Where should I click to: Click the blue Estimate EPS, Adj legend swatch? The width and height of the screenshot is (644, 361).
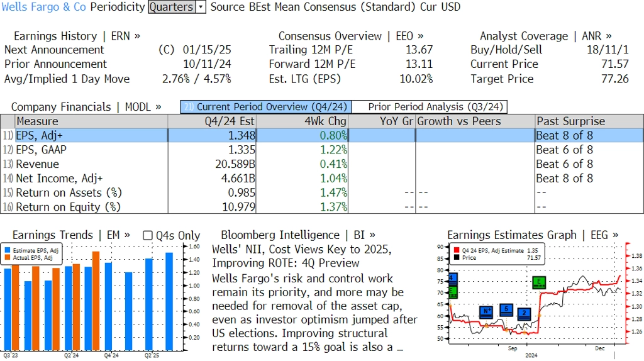[8, 250]
